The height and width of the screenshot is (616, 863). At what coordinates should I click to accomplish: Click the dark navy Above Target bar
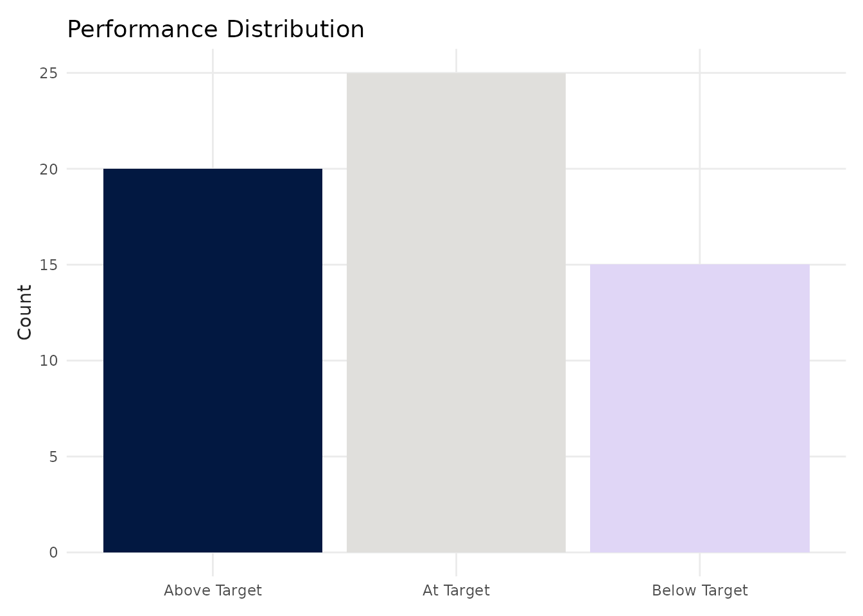[213, 361]
